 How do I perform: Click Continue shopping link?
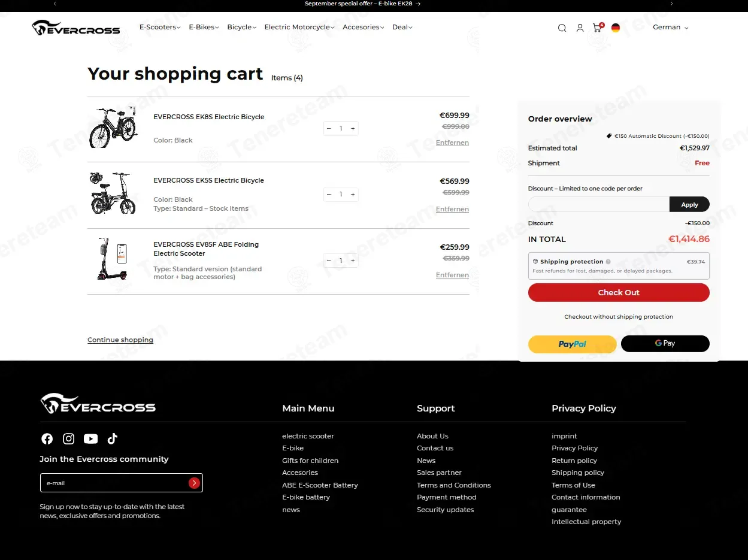(x=120, y=340)
